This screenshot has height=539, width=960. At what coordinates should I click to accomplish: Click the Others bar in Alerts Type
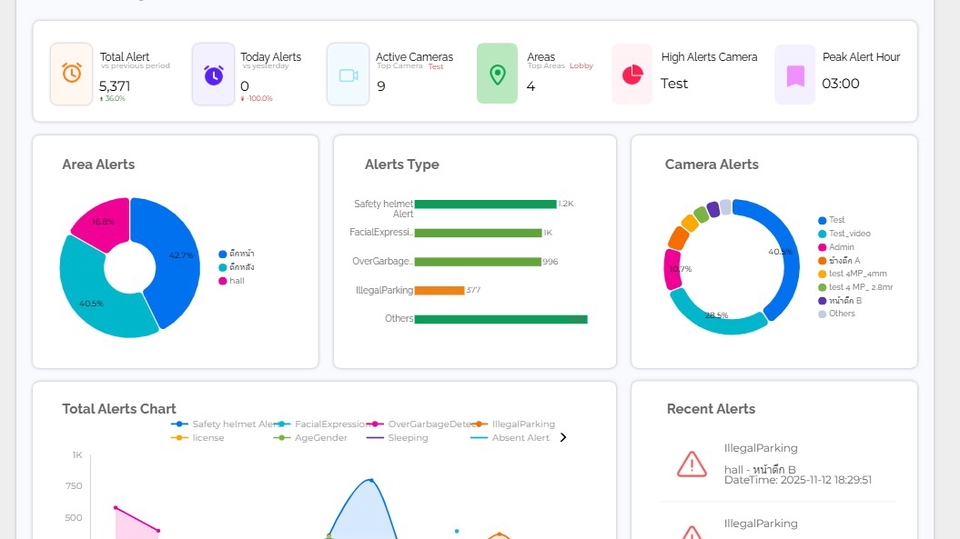pos(500,319)
